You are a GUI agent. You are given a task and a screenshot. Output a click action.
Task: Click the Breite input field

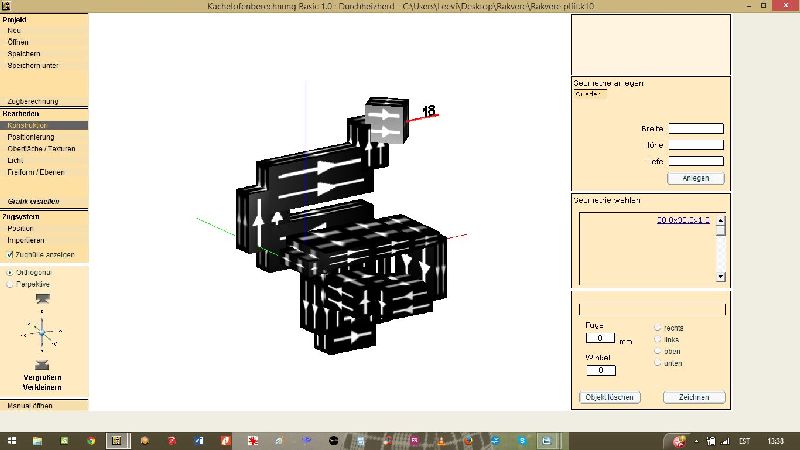tap(695, 128)
